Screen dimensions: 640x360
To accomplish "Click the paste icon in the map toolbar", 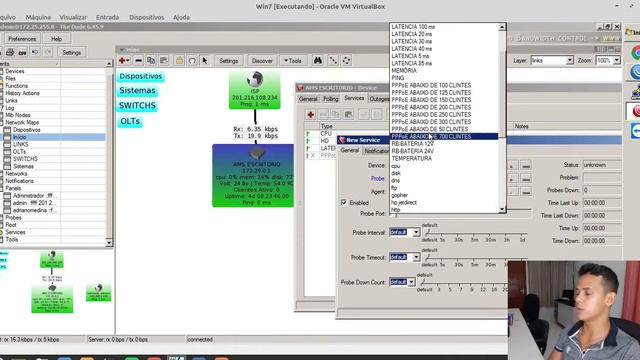I will point(164,60).
